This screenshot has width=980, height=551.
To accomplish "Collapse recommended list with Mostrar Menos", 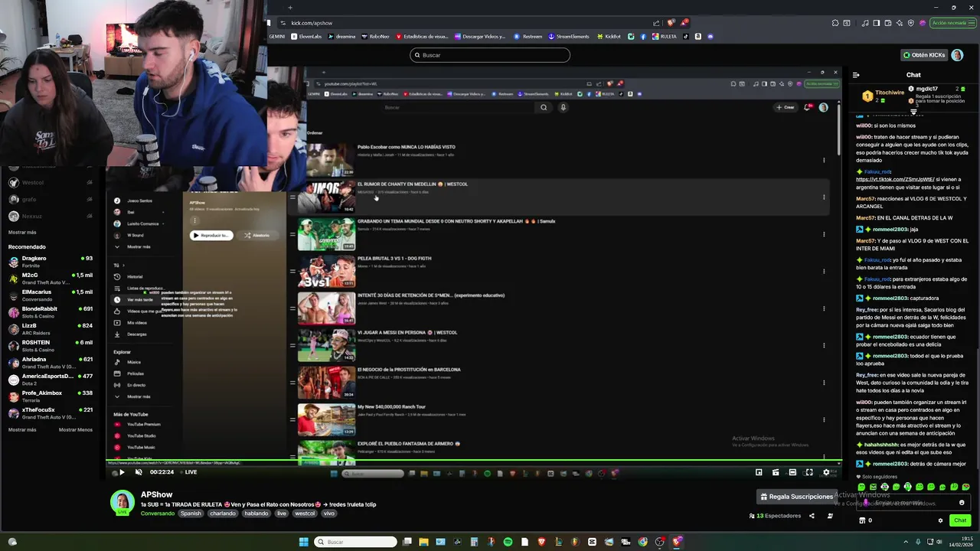I will 75,429.
